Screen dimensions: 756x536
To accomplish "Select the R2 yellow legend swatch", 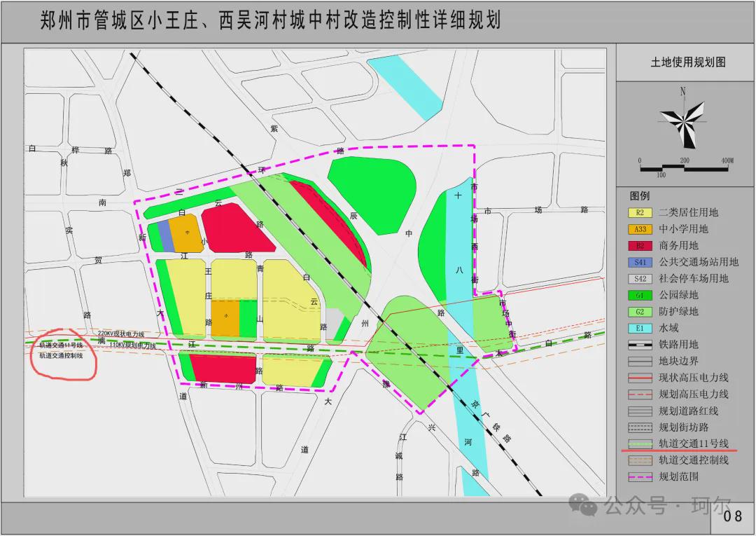I will 640,212.
